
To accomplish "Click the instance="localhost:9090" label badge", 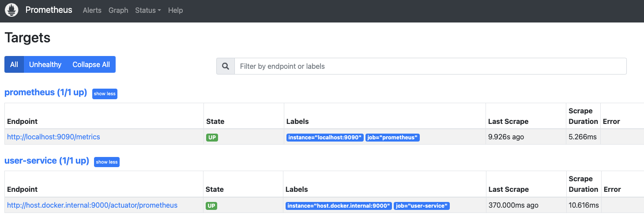I will click(325, 138).
